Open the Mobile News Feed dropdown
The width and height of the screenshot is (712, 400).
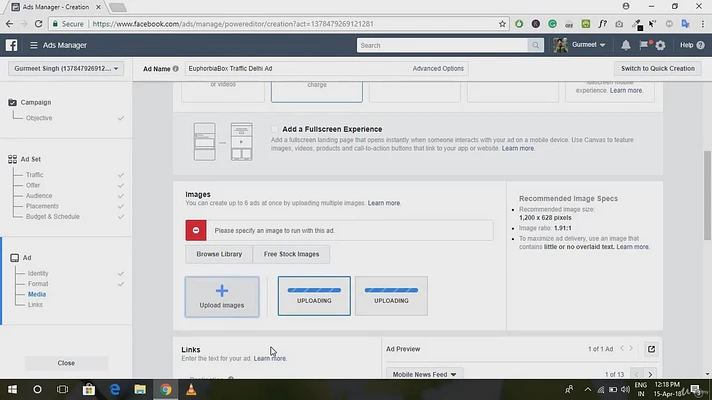(424, 374)
